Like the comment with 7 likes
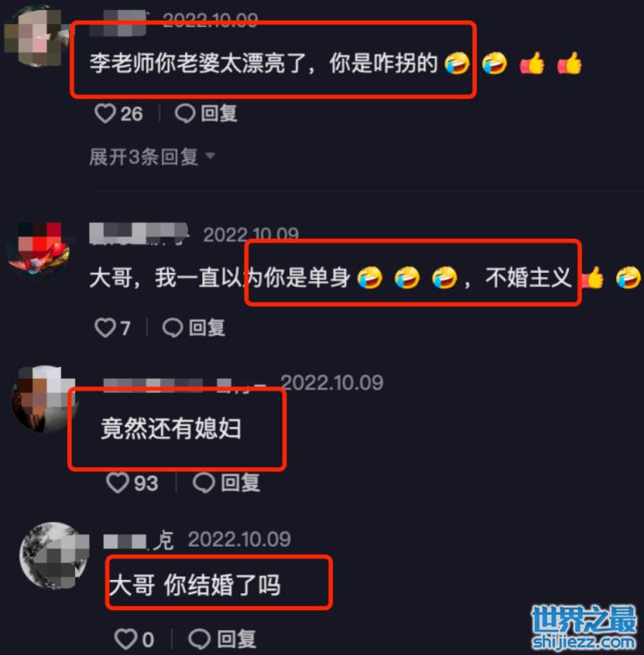This screenshot has width=644, height=655. (105, 327)
